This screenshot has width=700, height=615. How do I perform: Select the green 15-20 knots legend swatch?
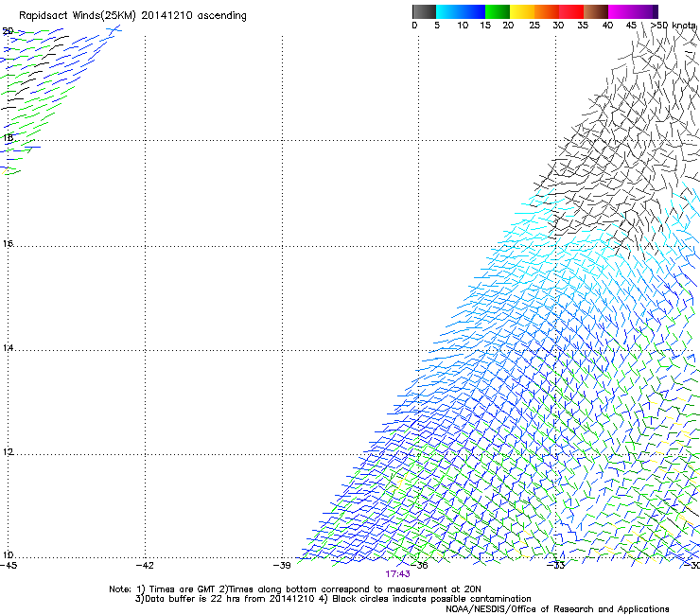point(498,11)
